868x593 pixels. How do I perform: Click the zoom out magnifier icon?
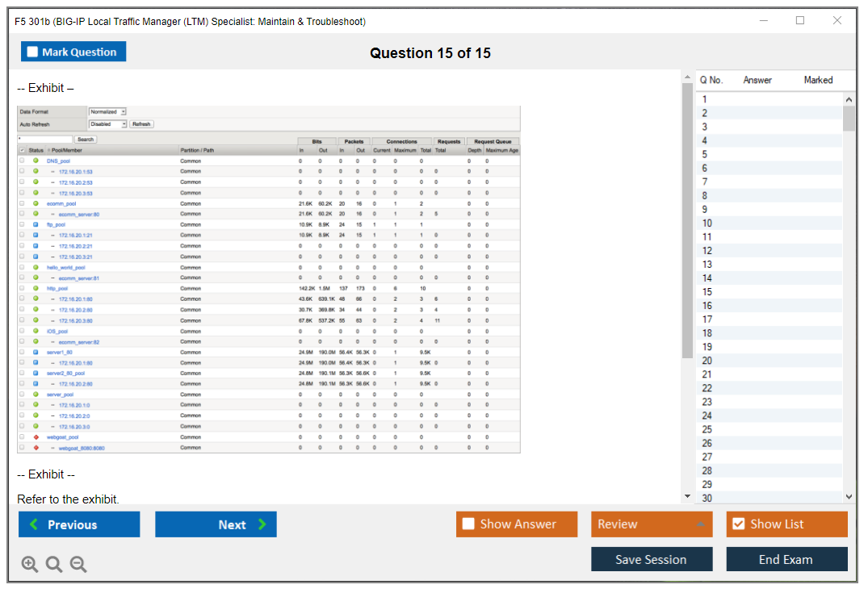[x=78, y=565]
